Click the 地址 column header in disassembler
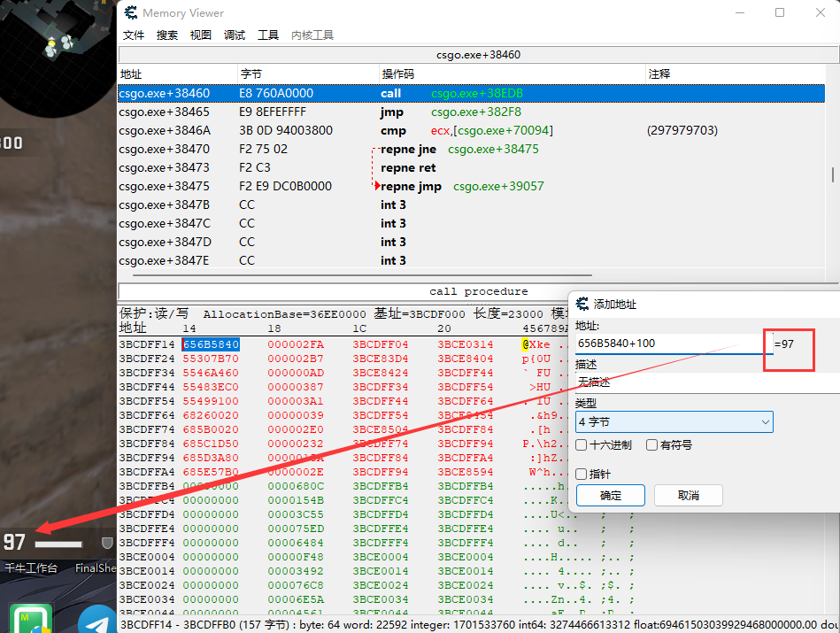The height and width of the screenshot is (633, 840). click(178, 74)
